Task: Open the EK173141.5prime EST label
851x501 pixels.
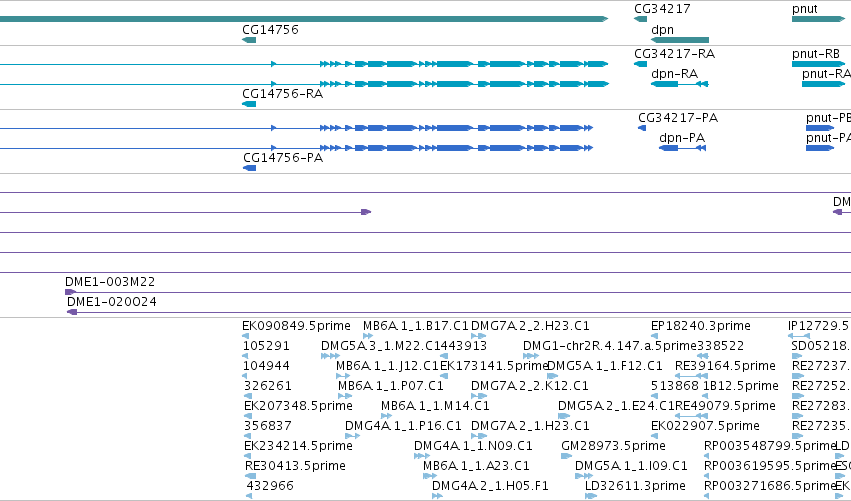Action: 494,366
